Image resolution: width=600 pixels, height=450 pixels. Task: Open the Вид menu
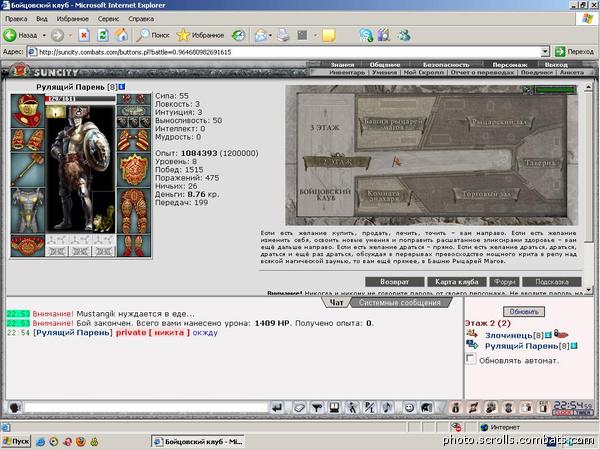[42, 19]
